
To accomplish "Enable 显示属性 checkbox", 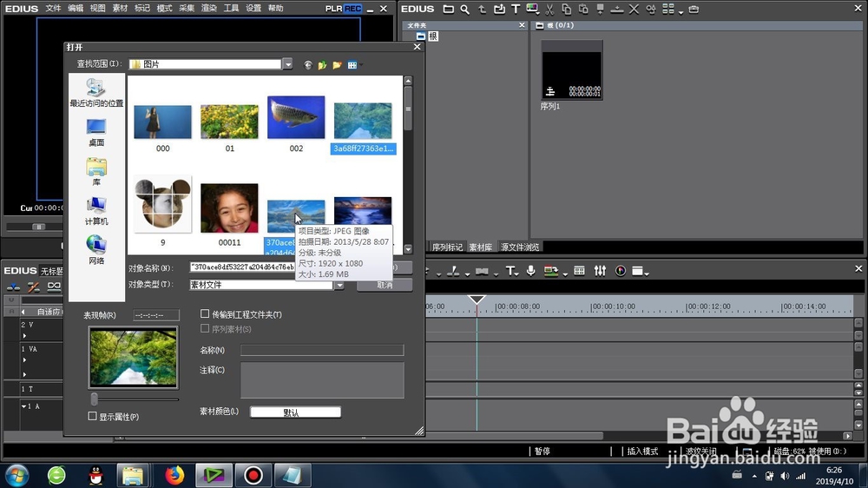I will click(93, 416).
